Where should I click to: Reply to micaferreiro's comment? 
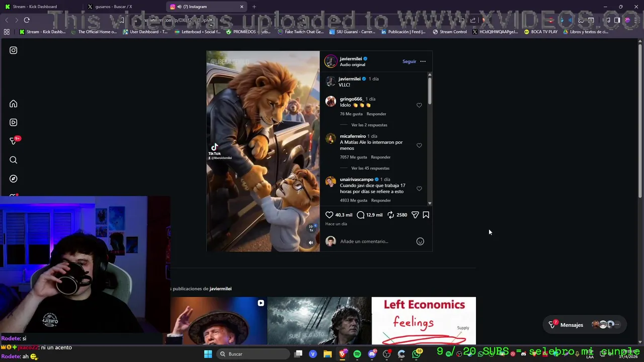(x=380, y=157)
